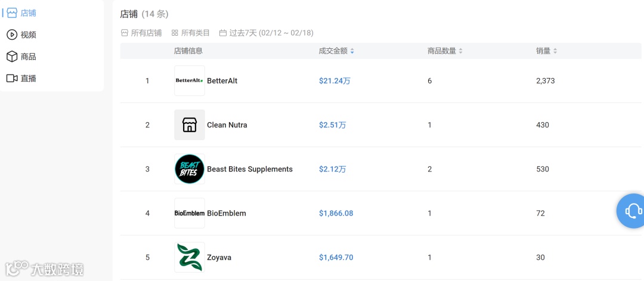Click the BetterAlt shop logo
This screenshot has height=281, width=644.
pyautogui.click(x=190, y=81)
